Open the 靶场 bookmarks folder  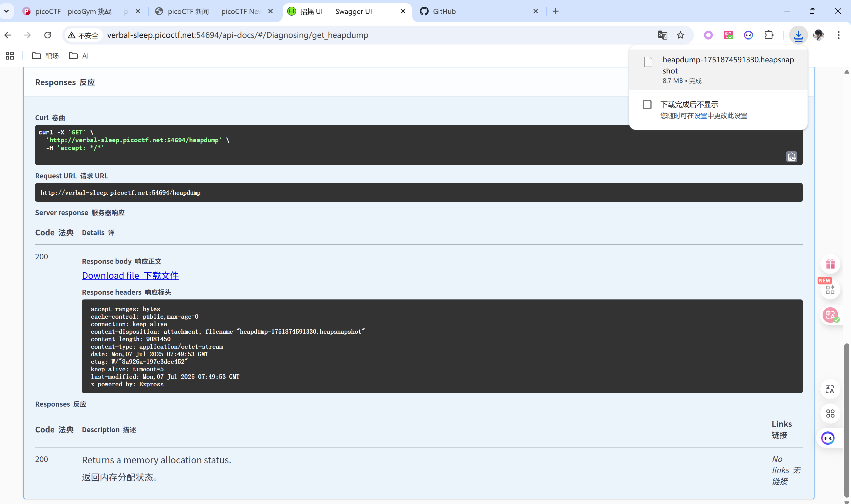pyautogui.click(x=45, y=56)
